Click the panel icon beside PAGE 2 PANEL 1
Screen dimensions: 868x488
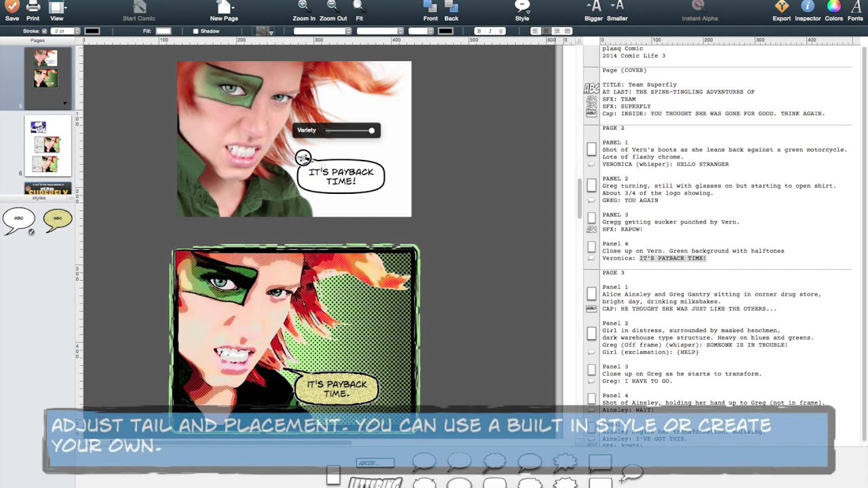click(591, 149)
